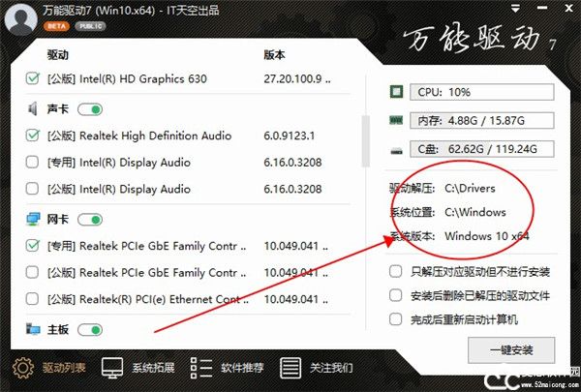Click the network card monitors icon

click(33, 219)
